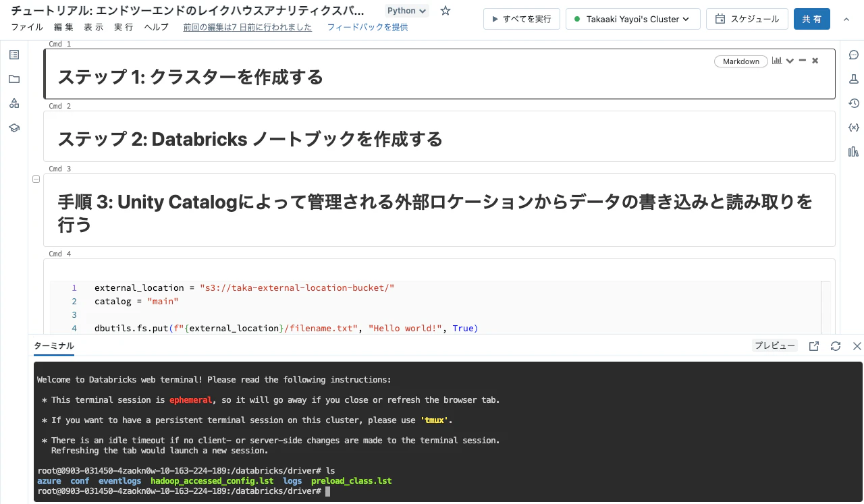Open the Python language dropdown

pos(407,11)
